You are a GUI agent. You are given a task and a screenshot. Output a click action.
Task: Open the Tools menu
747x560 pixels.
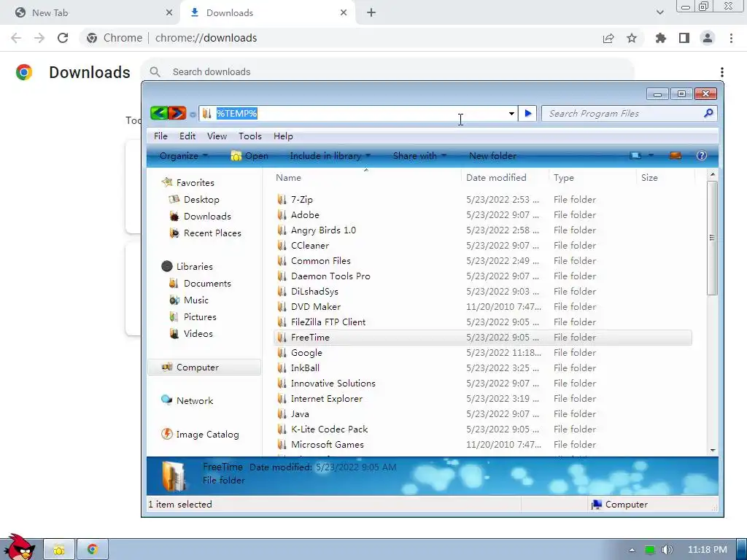pos(250,136)
